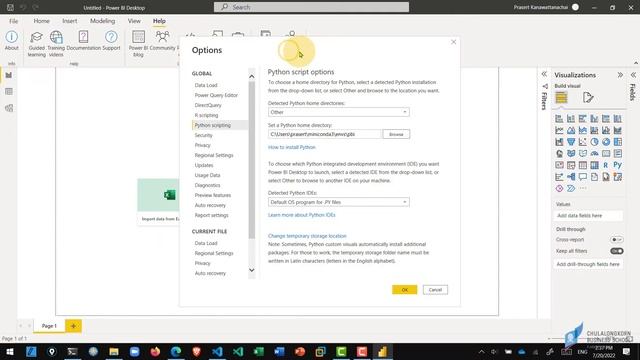Open Guided learning in the ribbon

click(36, 44)
